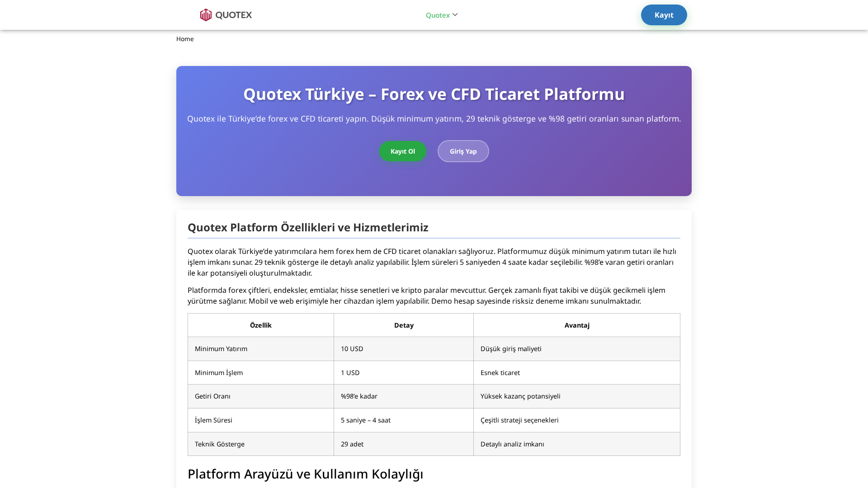Click the green Kayıt Ol button
Screen dimensions: 868x488
(402, 151)
